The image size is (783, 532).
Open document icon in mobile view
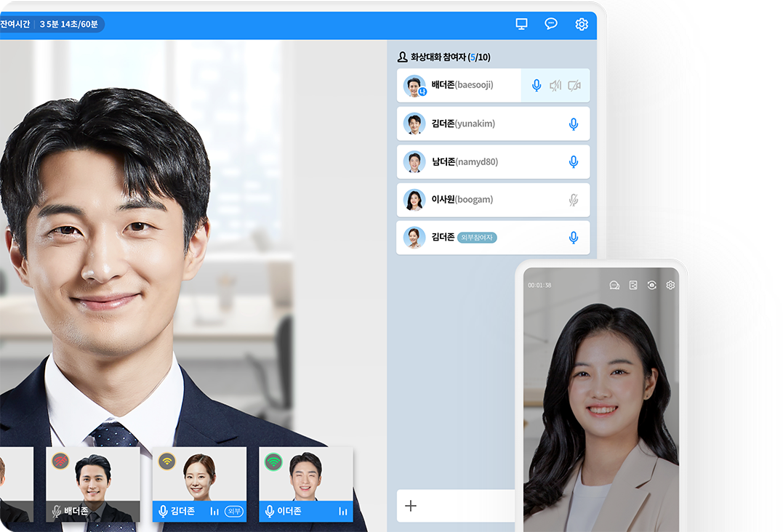pos(633,285)
